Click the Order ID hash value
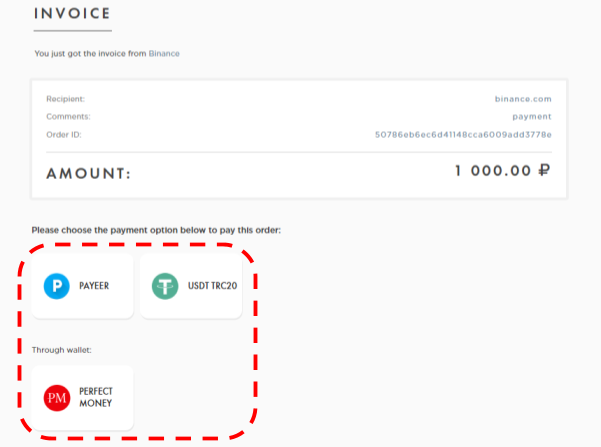This screenshot has height=447, width=601. click(x=463, y=133)
